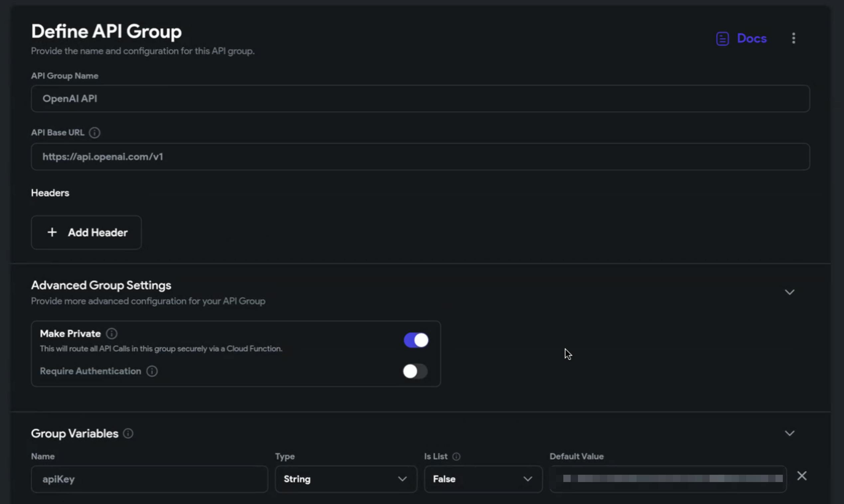Click the Group Variables info icon
Image resolution: width=844 pixels, height=504 pixels.
128,434
